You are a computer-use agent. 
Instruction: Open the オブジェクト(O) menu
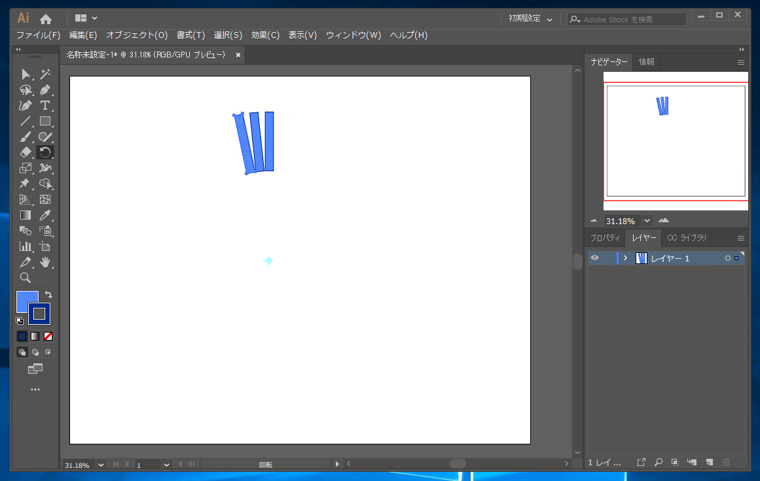[137, 35]
